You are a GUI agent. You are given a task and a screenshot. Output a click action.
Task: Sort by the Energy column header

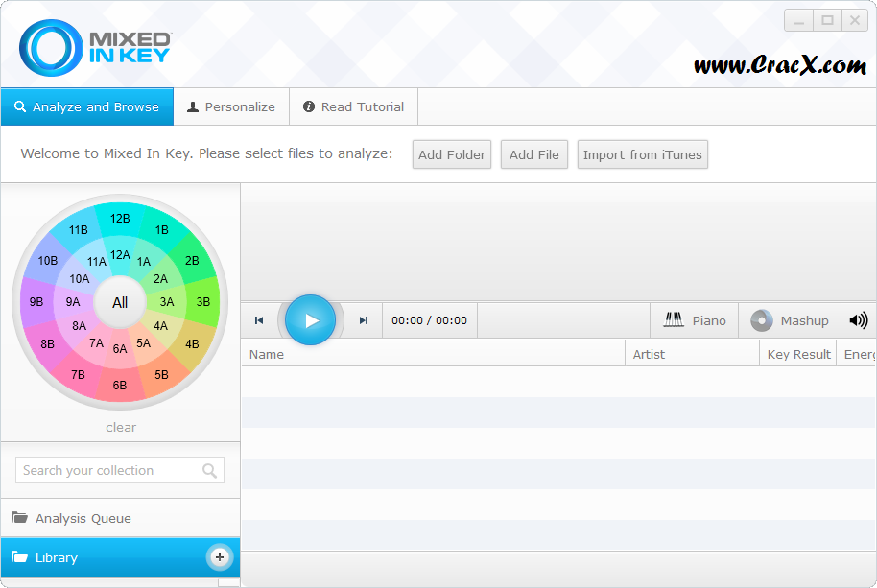[x=857, y=354]
